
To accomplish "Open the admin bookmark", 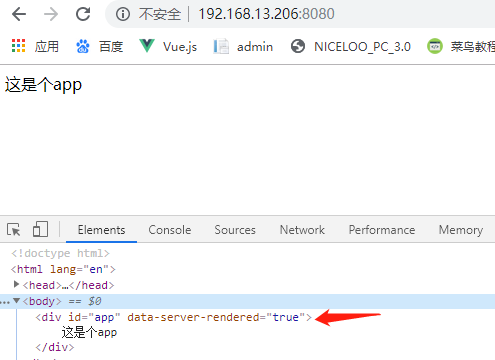I will [x=243, y=46].
